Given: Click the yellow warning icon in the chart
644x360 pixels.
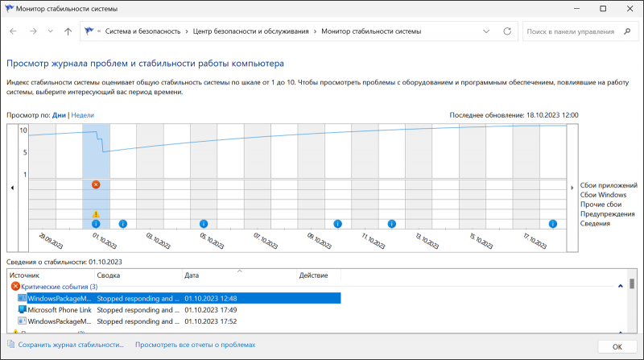Looking at the screenshot, I should (x=96, y=213).
